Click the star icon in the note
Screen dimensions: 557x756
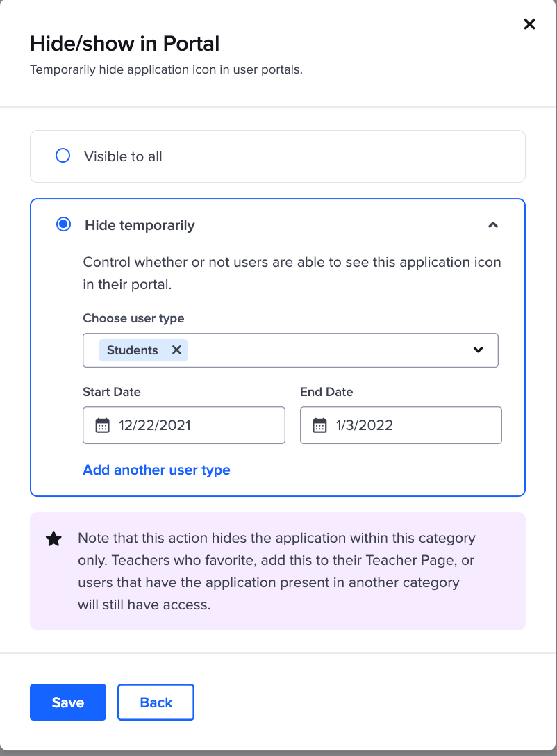click(53, 539)
